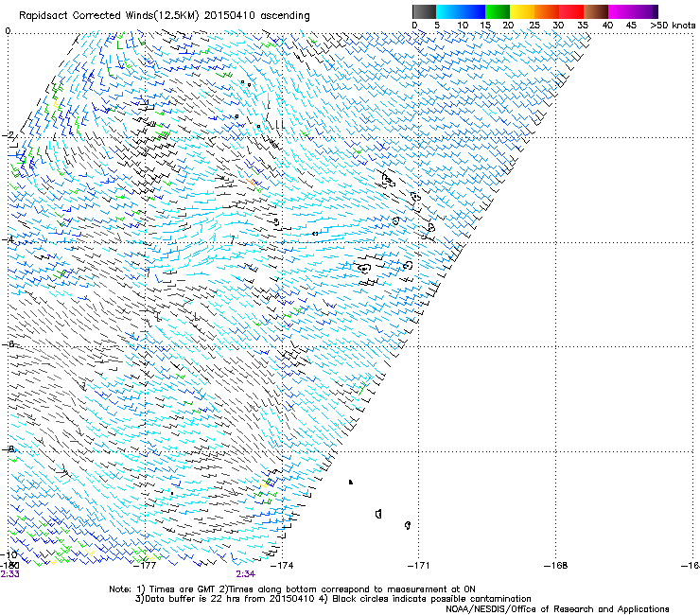The height and width of the screenshot is (615, 700).
Task: Click the latitude label -8
Action: tap(9, 449)
